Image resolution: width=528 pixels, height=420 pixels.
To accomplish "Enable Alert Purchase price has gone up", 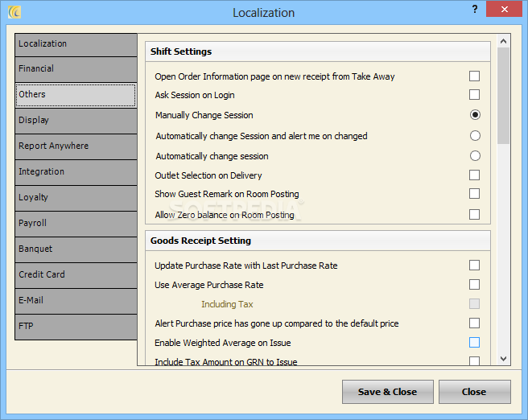I will pos(474,323).
